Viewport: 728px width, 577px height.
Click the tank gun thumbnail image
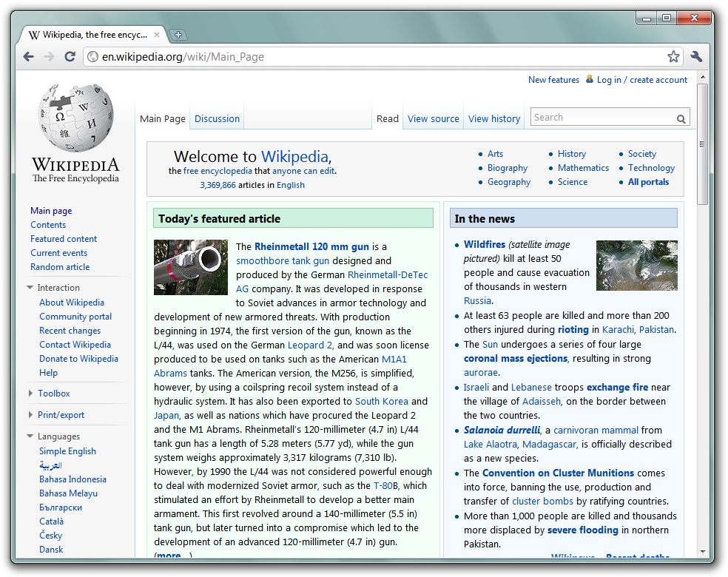pyautogui.click(x=190, y=267)
